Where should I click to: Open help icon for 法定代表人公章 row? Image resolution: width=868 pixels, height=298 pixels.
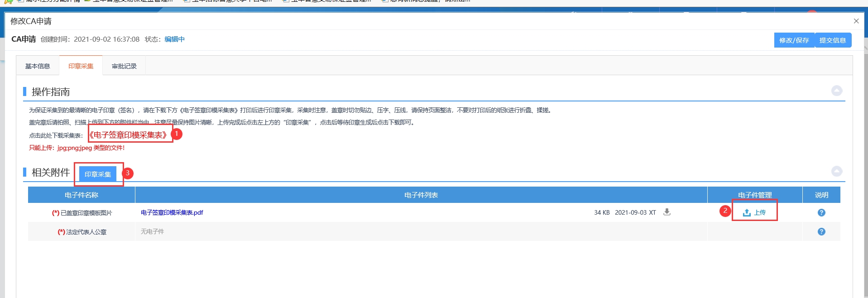(x=821, y=232)
